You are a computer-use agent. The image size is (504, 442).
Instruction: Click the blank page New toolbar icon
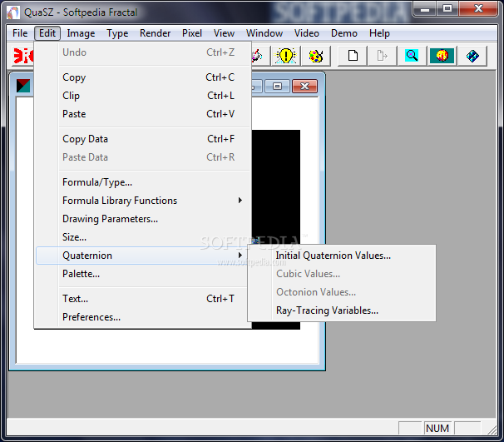[x=353, y=56]
